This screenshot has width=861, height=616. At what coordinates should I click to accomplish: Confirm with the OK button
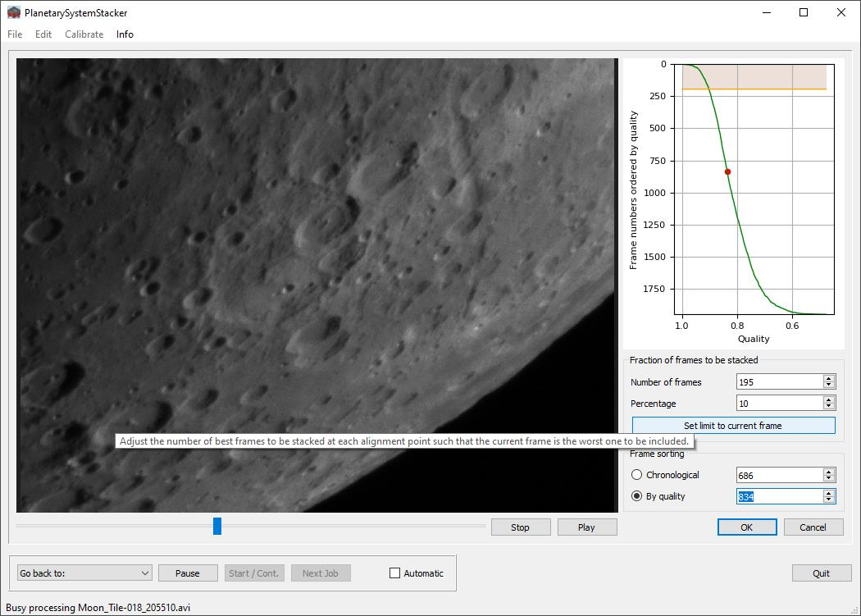click(x=747, y=527)
